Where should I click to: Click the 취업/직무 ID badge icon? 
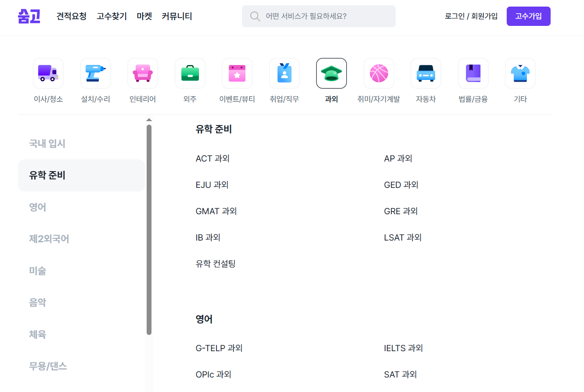click(284, 73)
